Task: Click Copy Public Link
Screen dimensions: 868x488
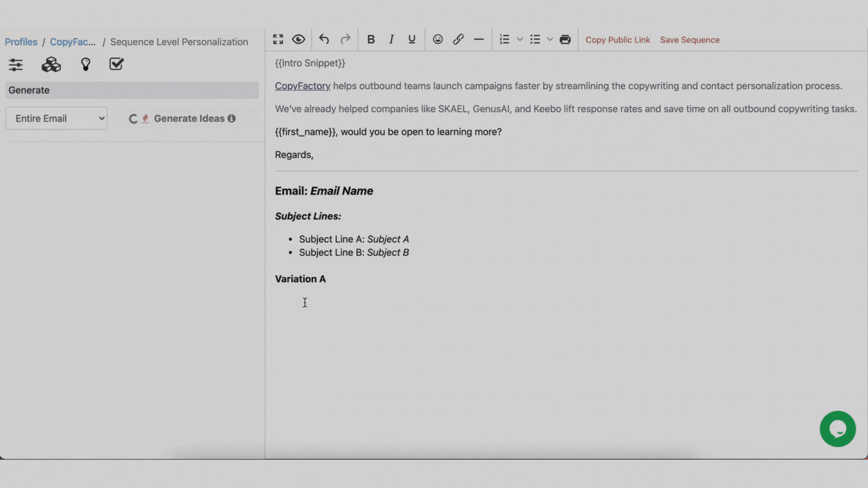Action: tap(618, 40)
